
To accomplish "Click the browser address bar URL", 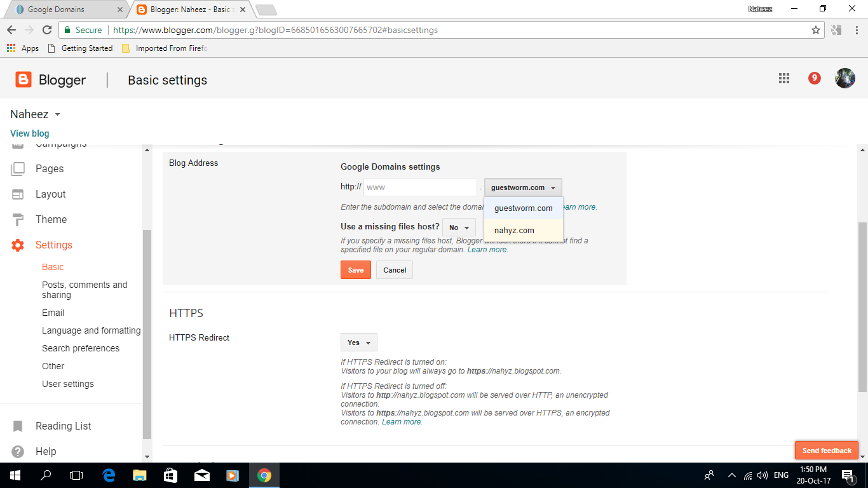I will tap(275, 30).
